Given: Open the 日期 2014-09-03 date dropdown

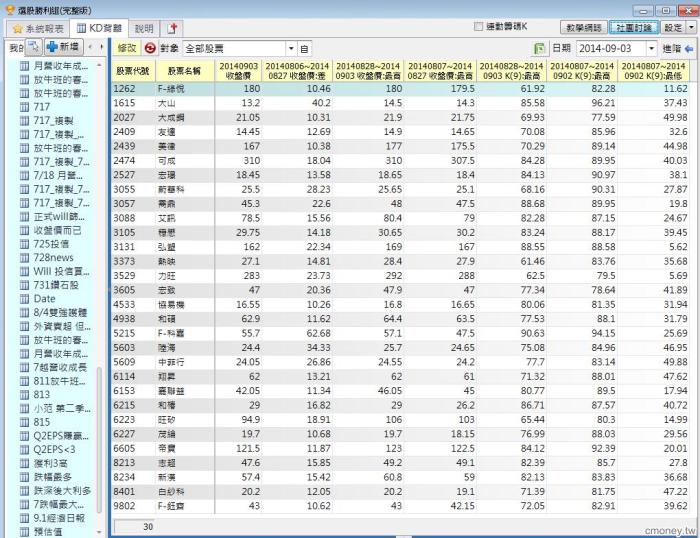Looking at the screenshot, I should [652, 48].
